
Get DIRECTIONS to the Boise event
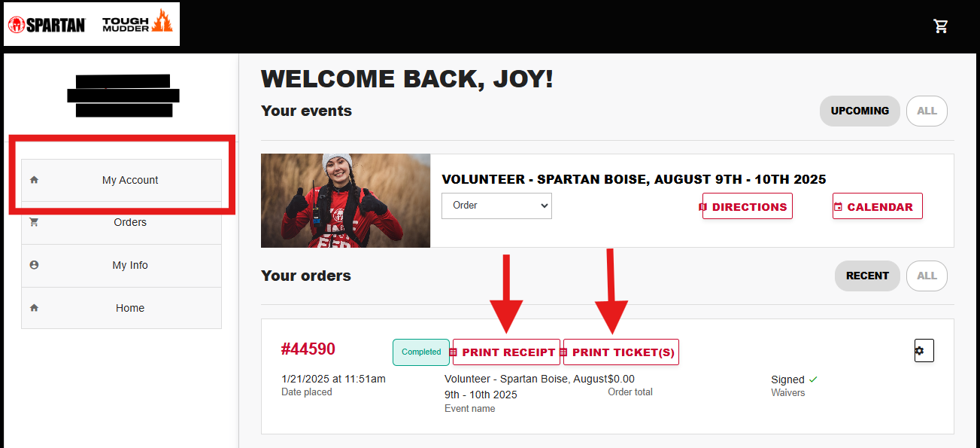pos(747,206)
